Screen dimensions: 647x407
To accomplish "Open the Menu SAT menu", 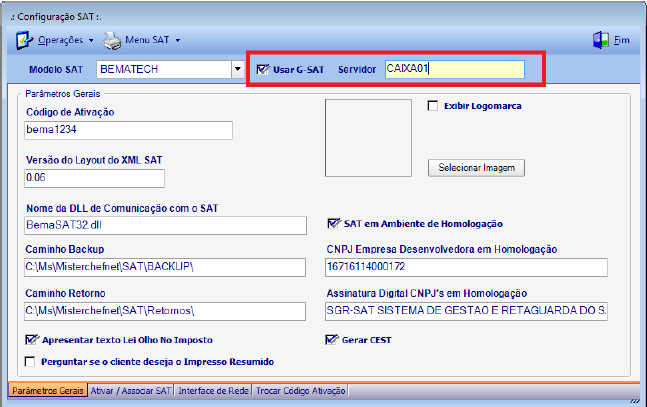I will pyautogui.click(x=147, y=40).
